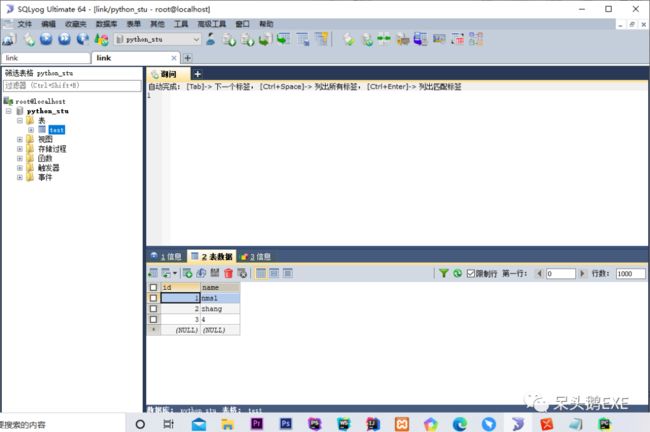
Task: Tick the select-all checkbox in grid header
Action: [x=153, y=287]
